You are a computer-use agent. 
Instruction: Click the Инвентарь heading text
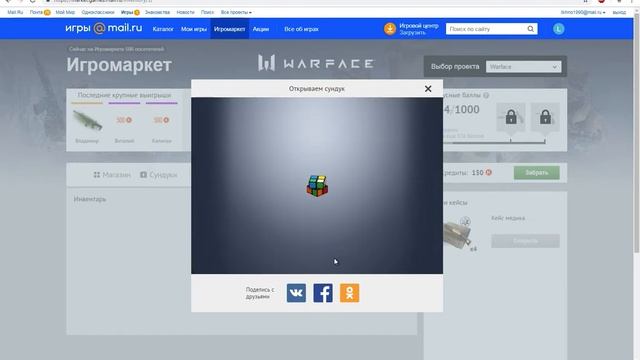(x=90, y=199)
